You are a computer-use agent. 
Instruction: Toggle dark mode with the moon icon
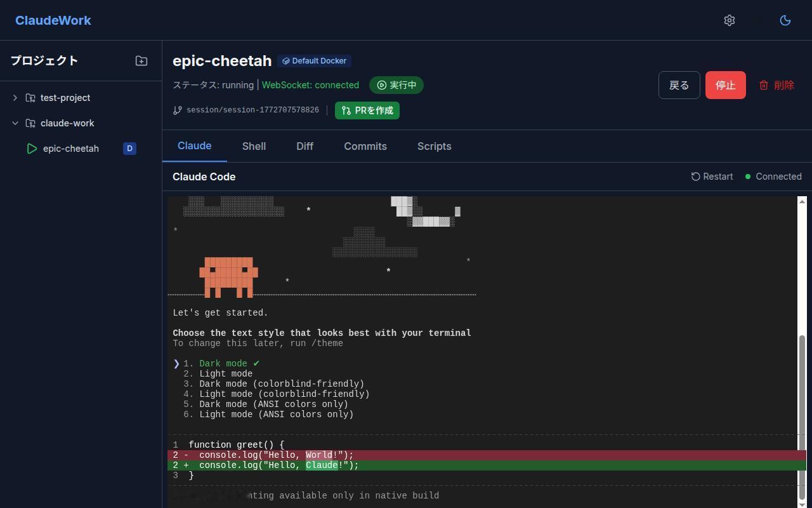coord(785,20)
